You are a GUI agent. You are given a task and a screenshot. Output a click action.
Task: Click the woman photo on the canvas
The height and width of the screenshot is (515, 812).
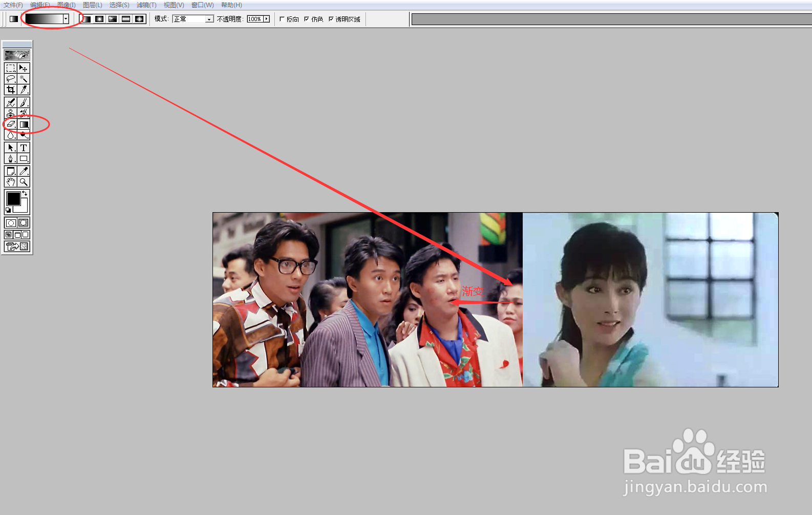click(x=650, y=300)
